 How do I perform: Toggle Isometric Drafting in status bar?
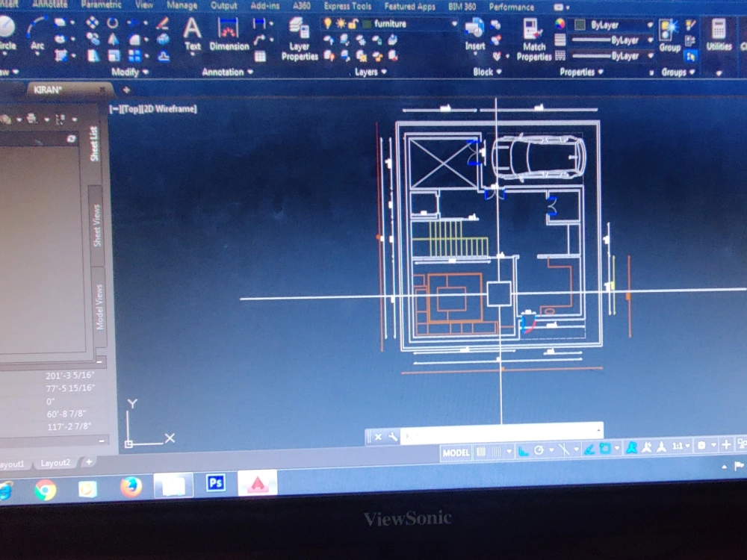point(564,449)
